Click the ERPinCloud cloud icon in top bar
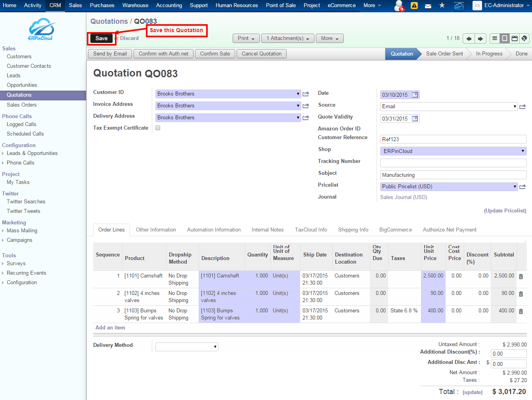 (x=459, y=6)
